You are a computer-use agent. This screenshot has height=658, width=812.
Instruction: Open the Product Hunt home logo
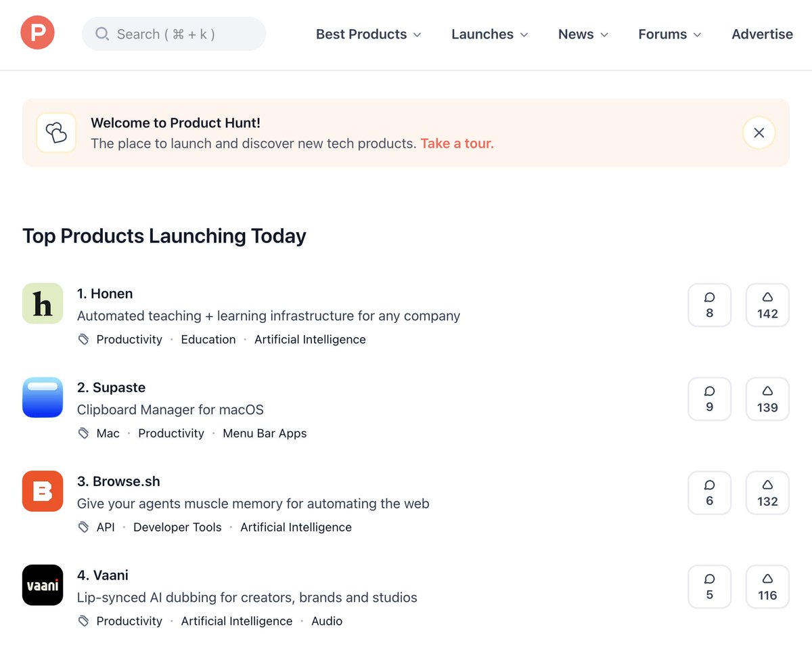(37, 33)
